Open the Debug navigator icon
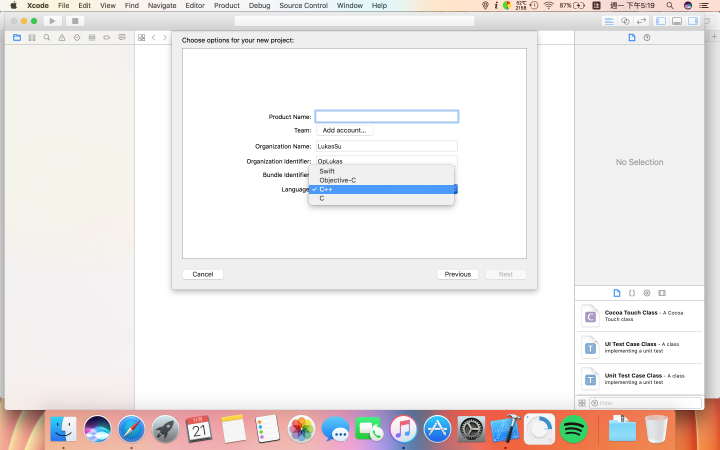The width and height of the screenshot is (720, 450). [92, 38]
